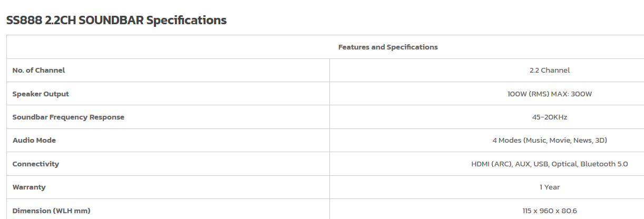Click the 115 x 960 x 80.6 value
This screenshot has width=644, height=219.
tap(550, 211)
